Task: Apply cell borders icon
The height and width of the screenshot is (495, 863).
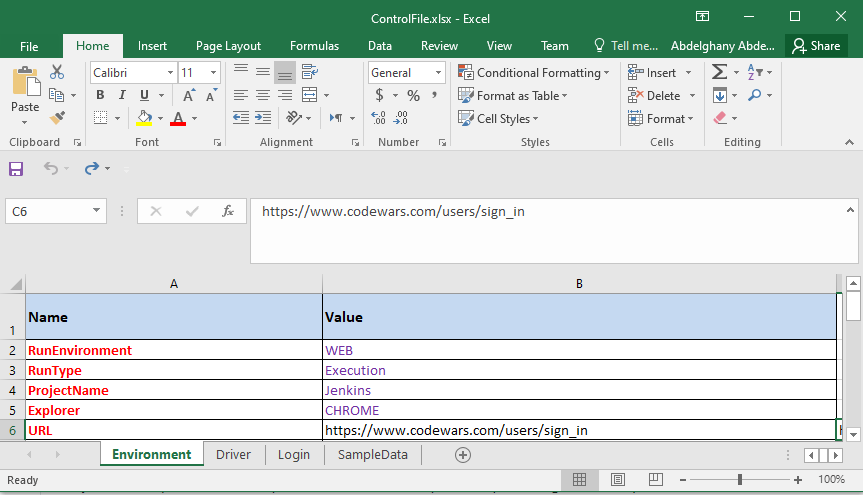Action: (x=100, y=118)
